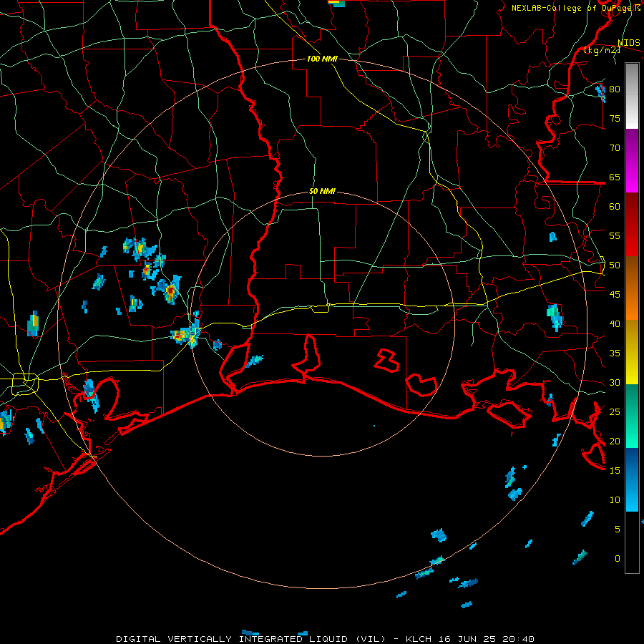Select the gray-white segment of the color bar
Screen dimensions: 644x644
pos(632,96)
